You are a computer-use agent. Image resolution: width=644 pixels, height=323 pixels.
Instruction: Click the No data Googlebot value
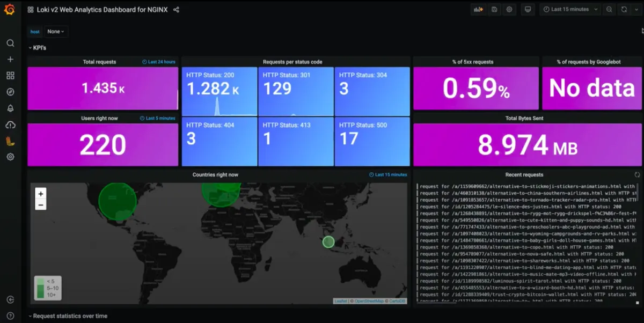click(592, 89)
